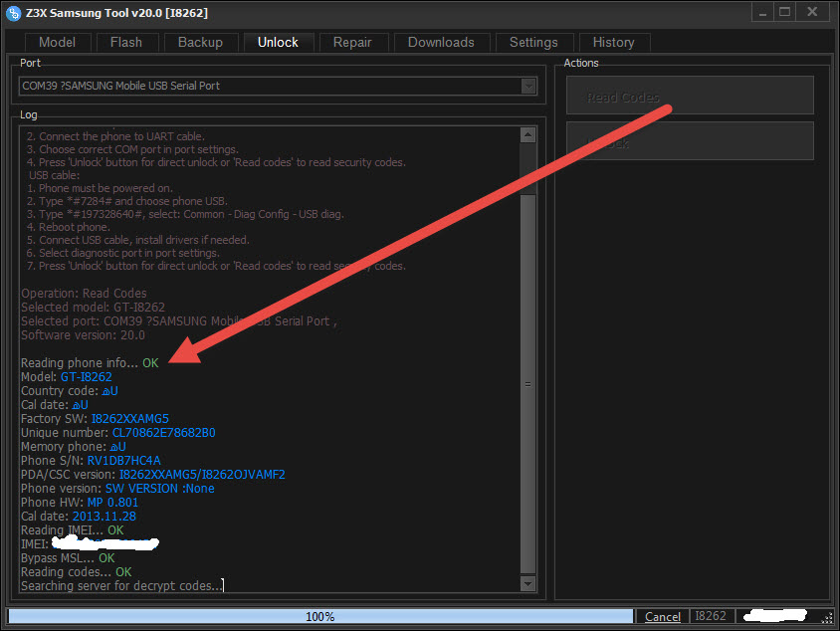The width and height of the screenshot is (840, 631).
Task: Click the window resize grip icon
Action: click(827, 618)
